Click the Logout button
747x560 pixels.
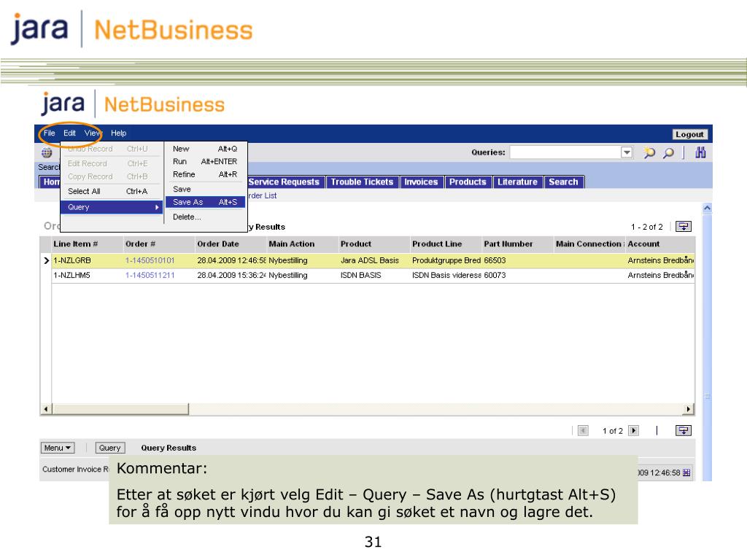tap(689, 134)
